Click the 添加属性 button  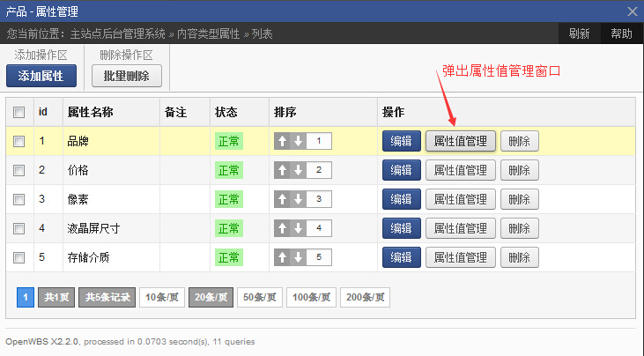coord(41,76)
